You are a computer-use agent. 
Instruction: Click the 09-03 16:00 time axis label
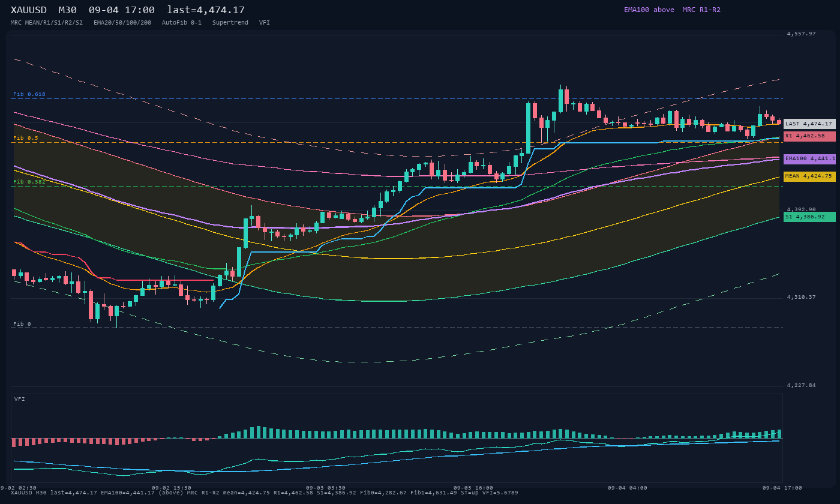(473, 488)
